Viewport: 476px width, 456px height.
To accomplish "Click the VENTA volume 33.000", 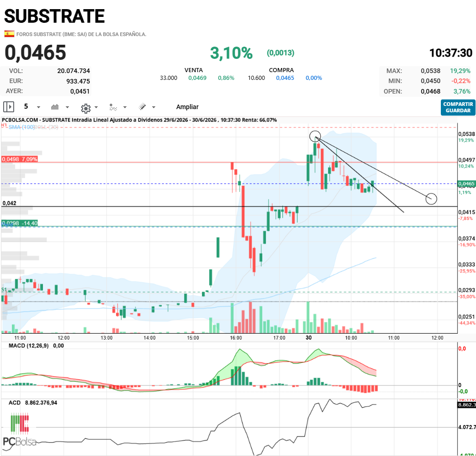I will coord(169,78).
